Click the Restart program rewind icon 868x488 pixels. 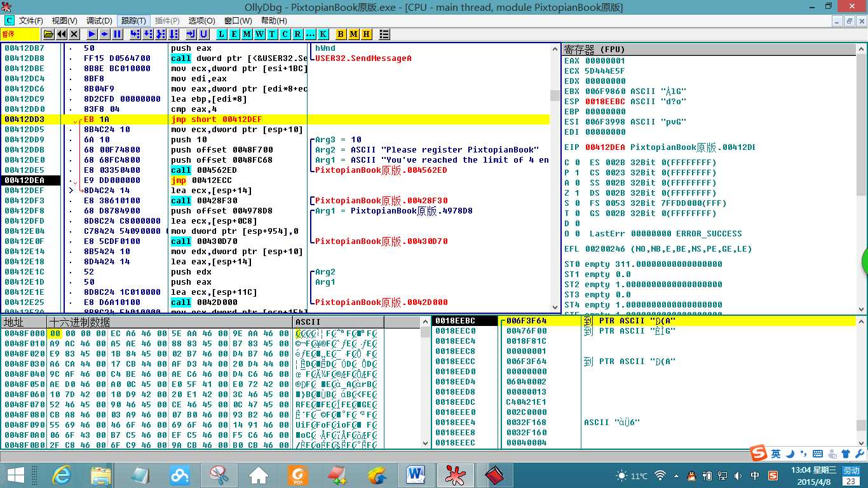pyautogui.click(x=62, y=34)
